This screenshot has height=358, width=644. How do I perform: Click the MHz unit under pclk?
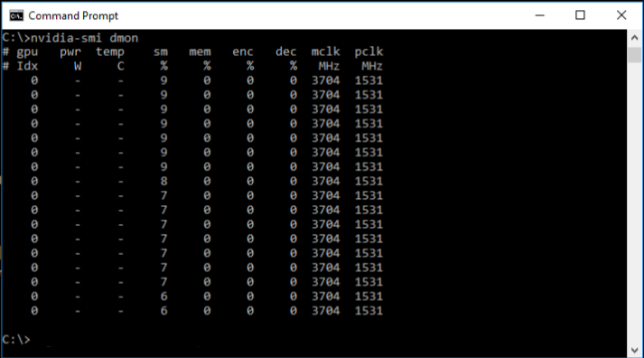[372, 66]
